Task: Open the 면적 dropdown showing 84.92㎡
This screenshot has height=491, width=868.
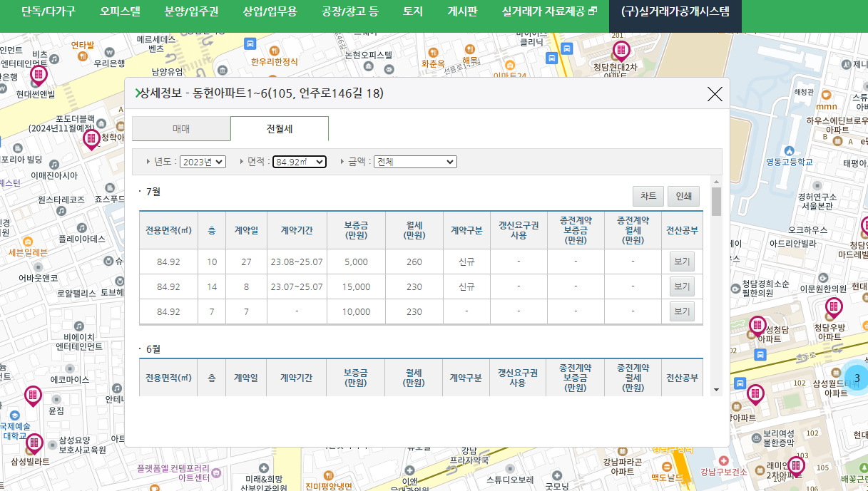Action: (300, 162)
